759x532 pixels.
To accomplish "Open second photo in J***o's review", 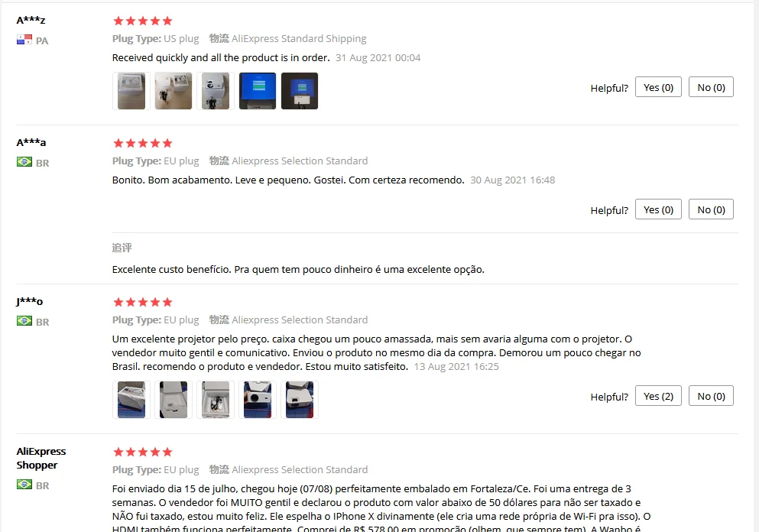I will click(x=174, y=400).
